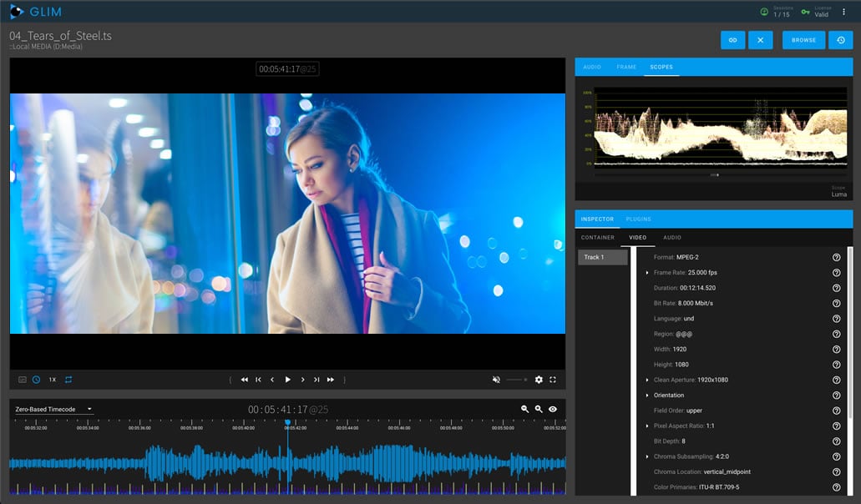The width and height of the screenshot is (861, 504).
Task: Click the green Sessions gauge icon
Action: [x=764, y=12]
